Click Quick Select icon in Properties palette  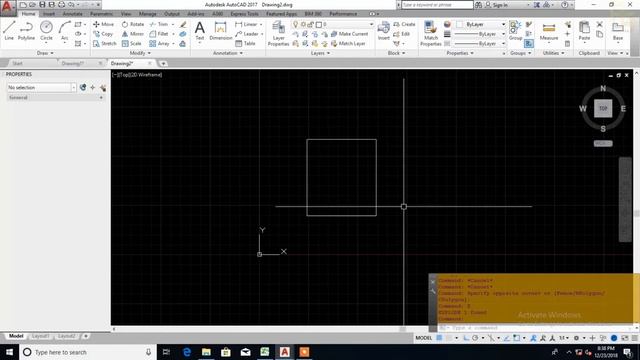tap(103, 87)
